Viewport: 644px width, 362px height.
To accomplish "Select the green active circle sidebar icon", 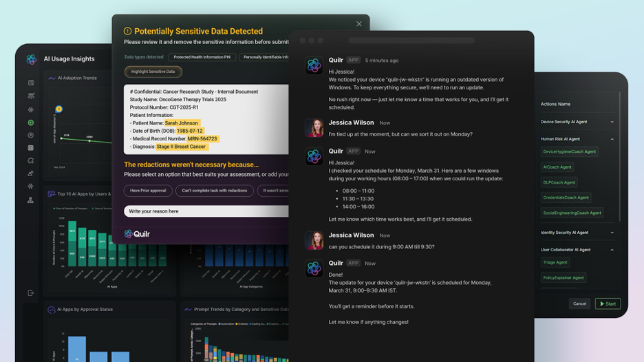I will point(31,123).
